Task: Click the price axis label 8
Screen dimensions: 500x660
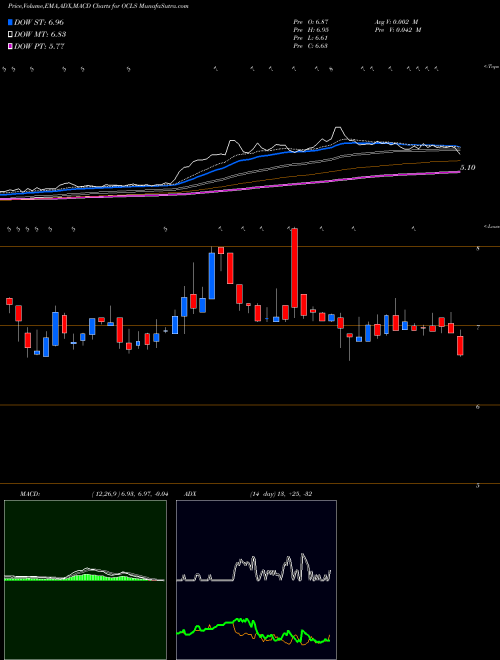Action: [x=478, y=249]
